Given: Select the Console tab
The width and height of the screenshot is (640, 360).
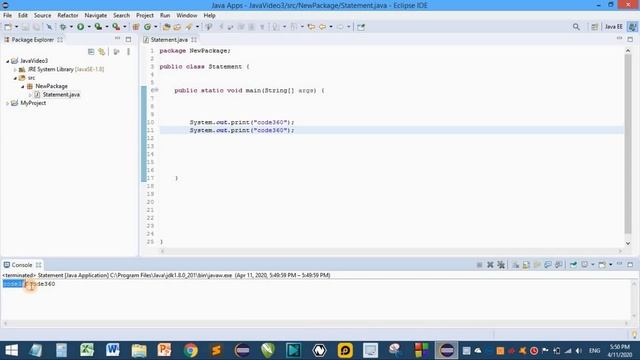Looking at the screenshot, I should 22,265.
